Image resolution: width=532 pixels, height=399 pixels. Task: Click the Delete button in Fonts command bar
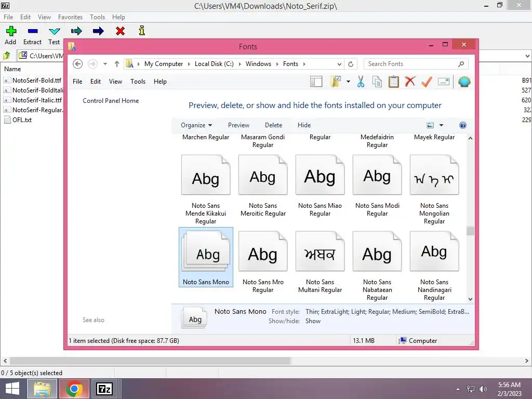click(273, 125)
